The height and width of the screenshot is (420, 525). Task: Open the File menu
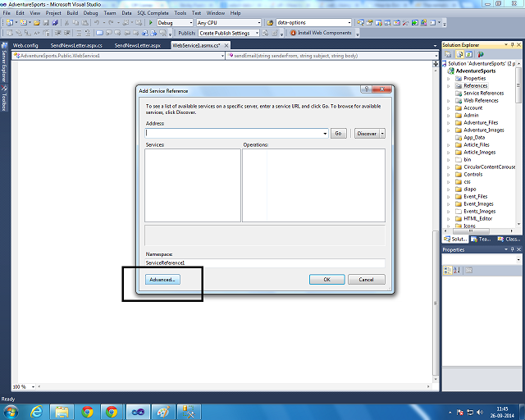coord(7,13)
